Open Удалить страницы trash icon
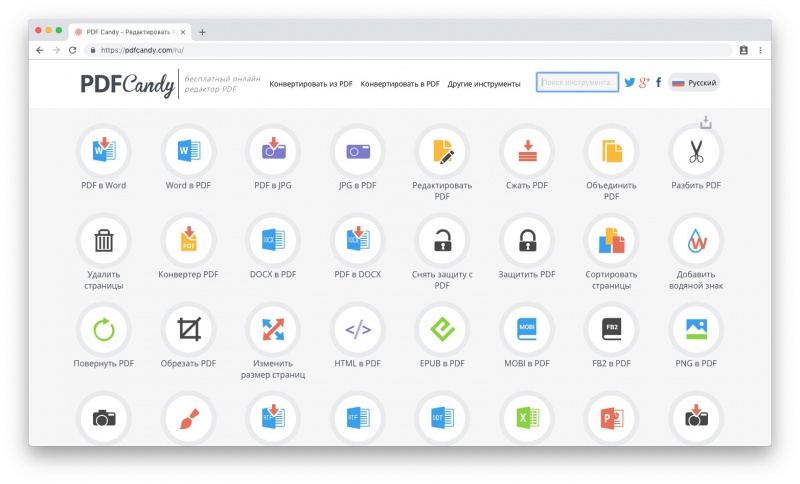This screenshot has height=484, width=800. point(104,240)
